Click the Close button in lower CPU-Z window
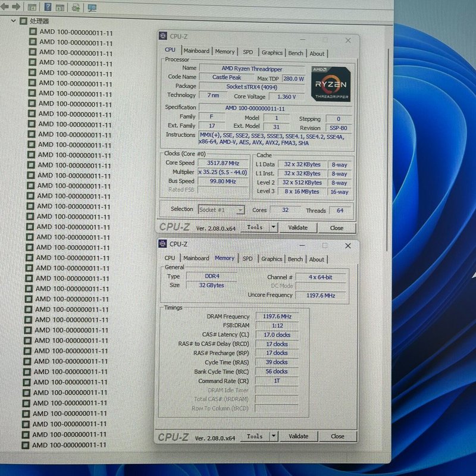This screenshot has height=476, width=476. pyautogui.click(x=337, y=436)
